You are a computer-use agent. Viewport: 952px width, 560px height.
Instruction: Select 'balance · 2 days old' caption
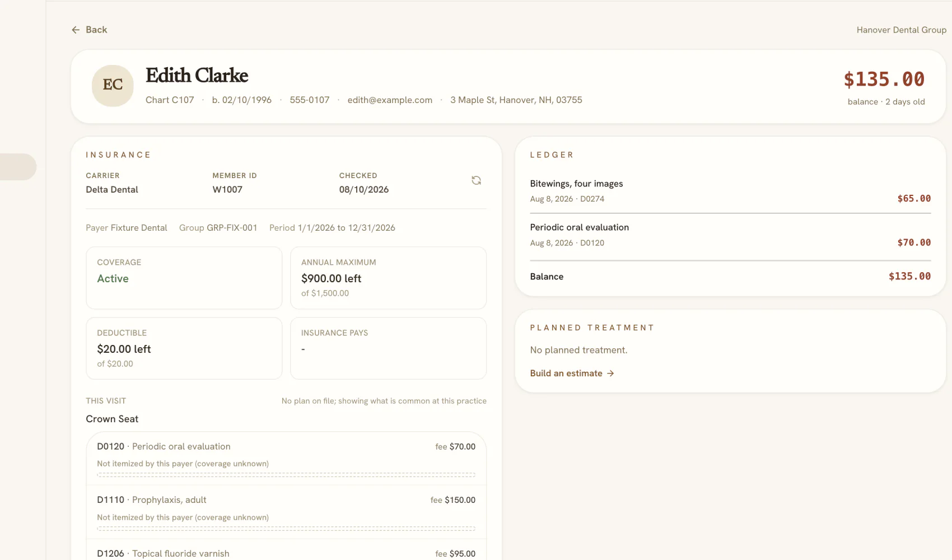tap(886, 102)
